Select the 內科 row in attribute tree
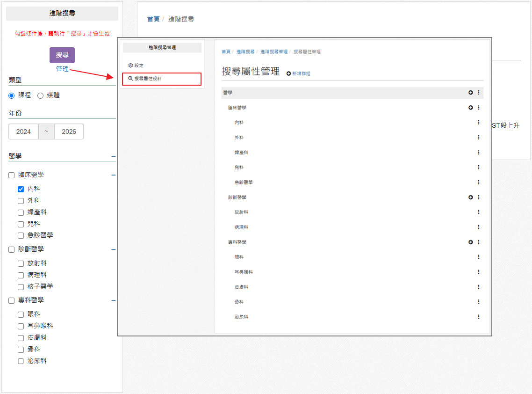The height and width of the screenshot is (394, 532). 352,122
